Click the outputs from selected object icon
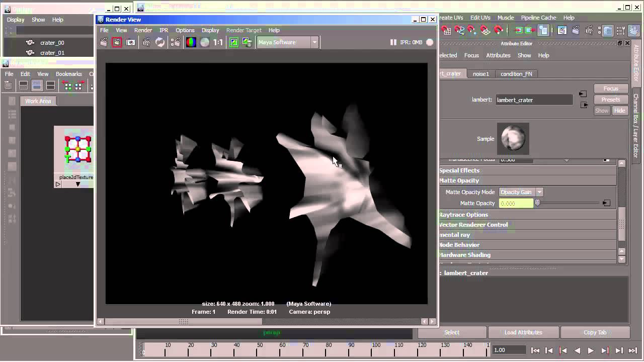Viewport: 644px width, 362px height. (x=529, y=30)
